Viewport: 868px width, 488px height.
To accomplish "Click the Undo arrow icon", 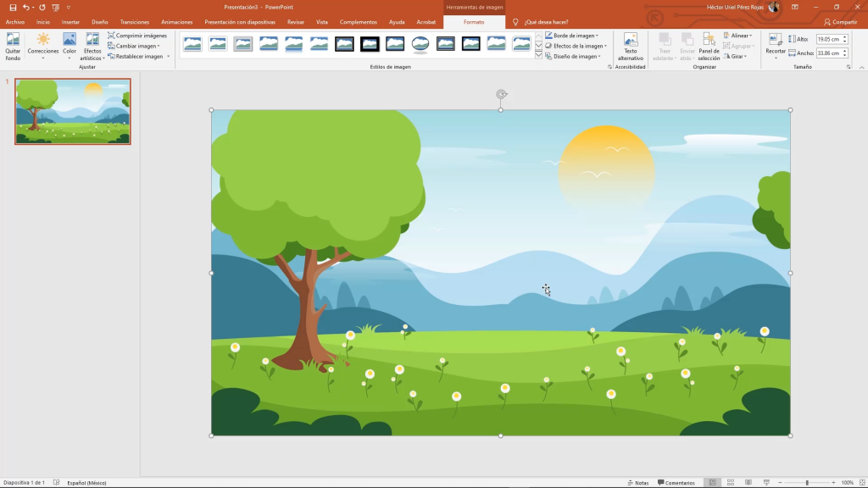I will 26,7.
